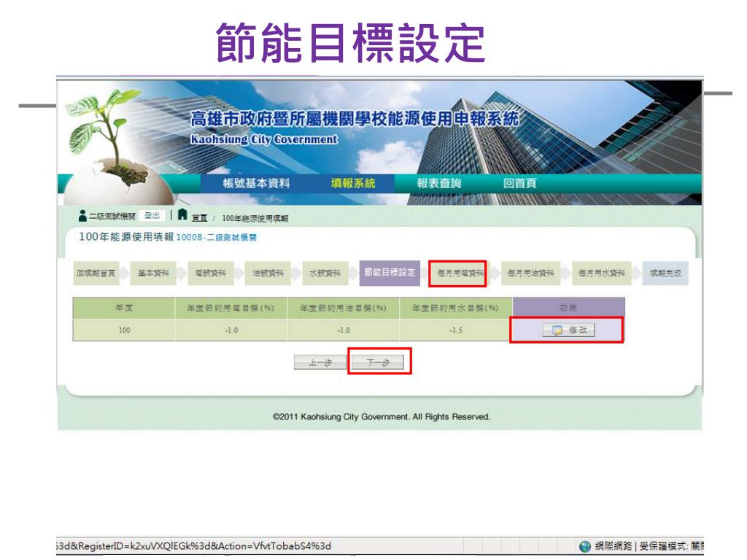Click the 100年能源使用填報 page heading
747x560 pixels.
click(x=126, y=237)
